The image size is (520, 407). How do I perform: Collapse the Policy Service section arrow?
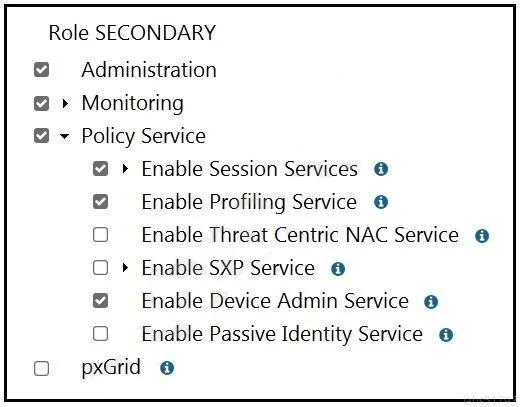coord(64,136)
